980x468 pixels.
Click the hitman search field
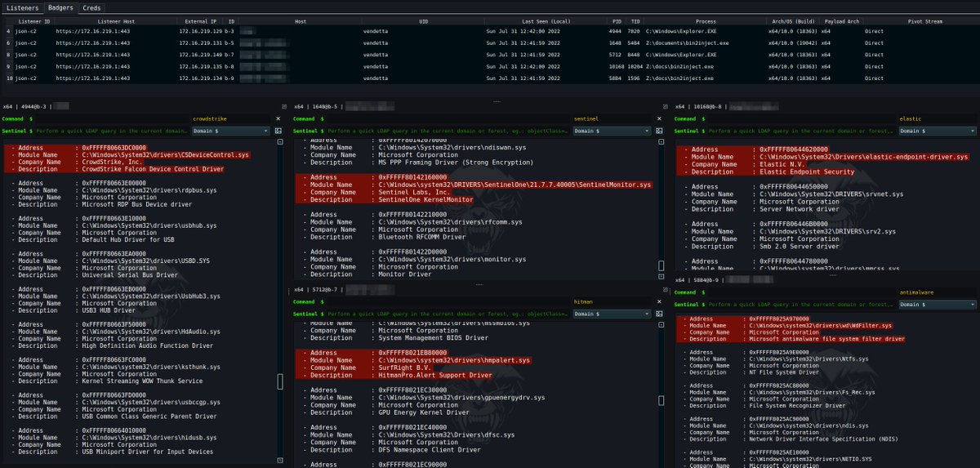[x=612, y=301]
